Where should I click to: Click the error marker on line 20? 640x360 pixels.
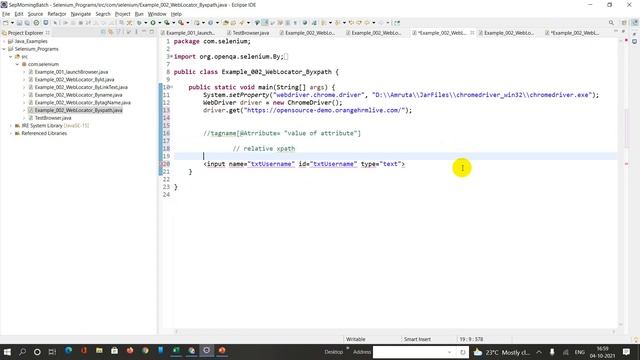click(x=161, y=164)
